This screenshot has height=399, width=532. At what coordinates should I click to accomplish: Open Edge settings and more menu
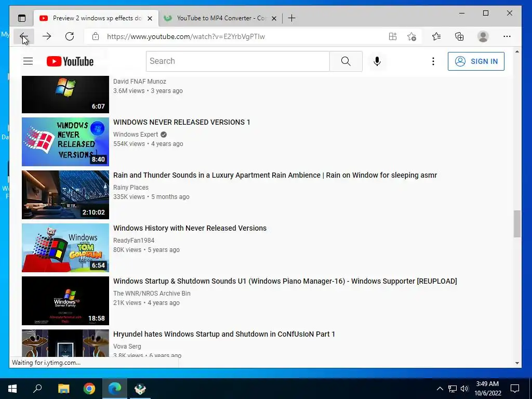tap(507, 36)
